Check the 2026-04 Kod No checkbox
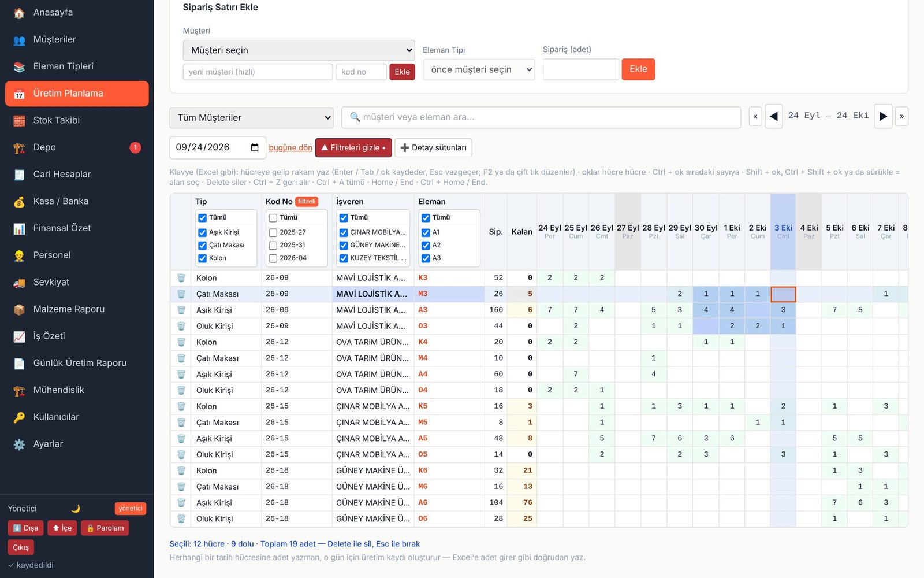 coord(273,258)
